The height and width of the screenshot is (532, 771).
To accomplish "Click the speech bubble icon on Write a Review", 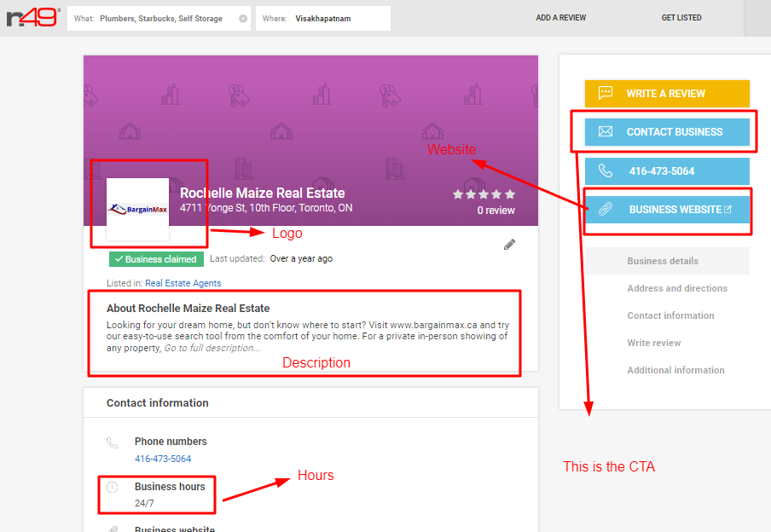I will [606, 93].
